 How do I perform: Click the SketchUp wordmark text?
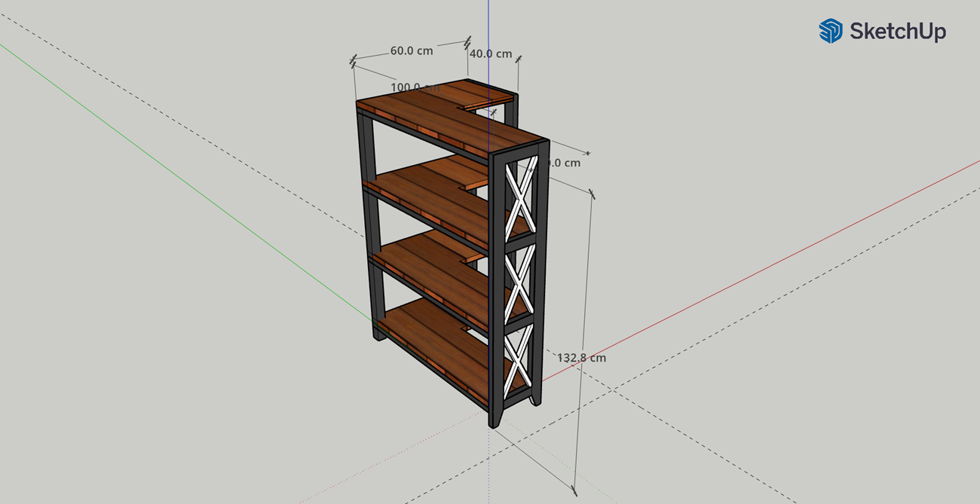click(x=897, y=31)
